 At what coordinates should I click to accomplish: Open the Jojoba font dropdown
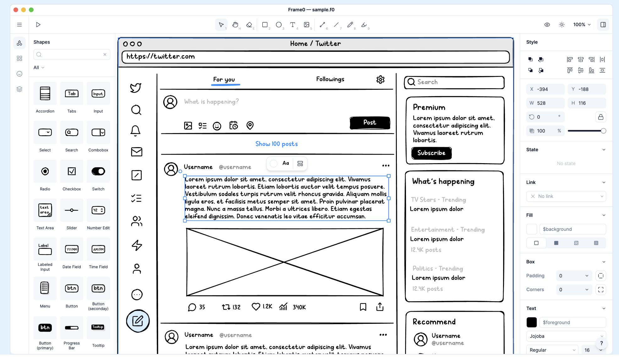pyautogui.click(x=566, y=336)
